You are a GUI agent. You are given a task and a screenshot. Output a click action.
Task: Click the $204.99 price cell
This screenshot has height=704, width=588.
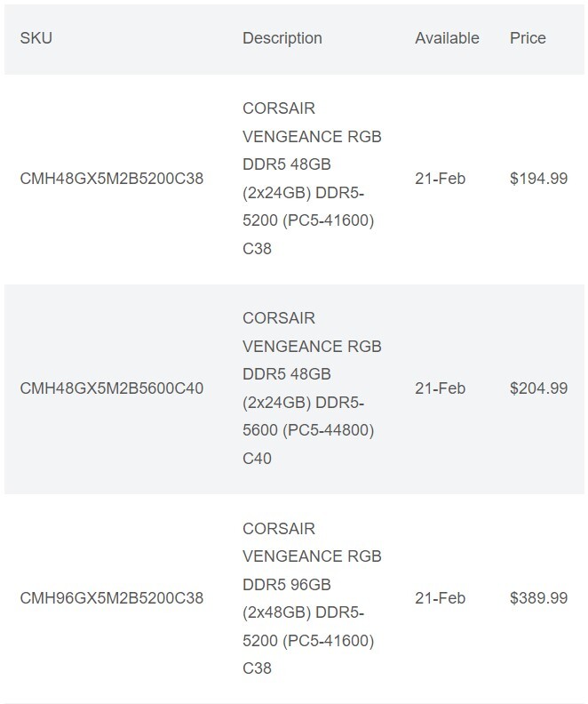tap(538, 388)
